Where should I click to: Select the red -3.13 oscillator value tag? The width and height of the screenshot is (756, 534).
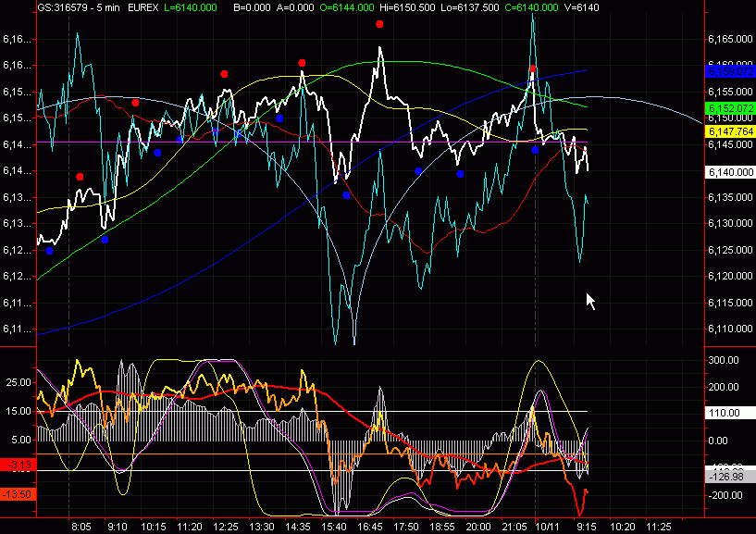(x=19, y=465)
